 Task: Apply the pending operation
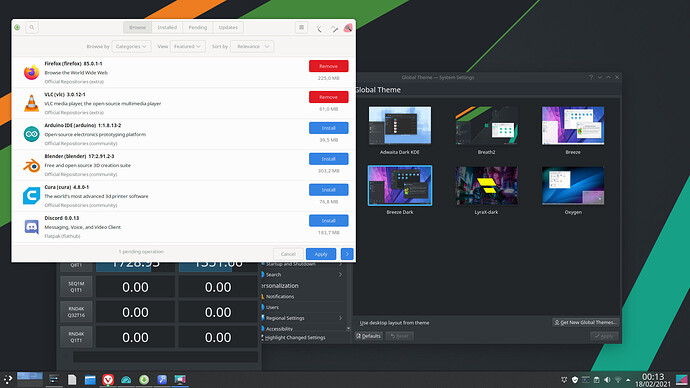pos(321,254)
